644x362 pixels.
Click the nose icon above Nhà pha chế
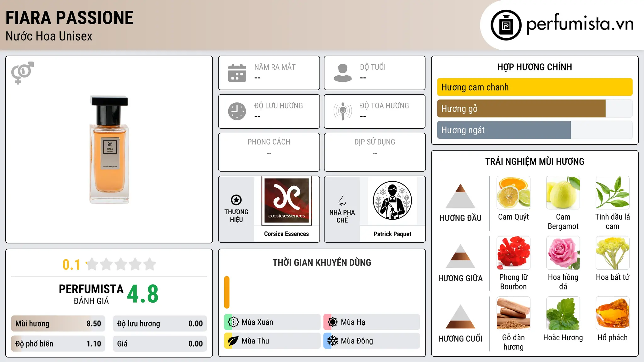pos(342,200)
